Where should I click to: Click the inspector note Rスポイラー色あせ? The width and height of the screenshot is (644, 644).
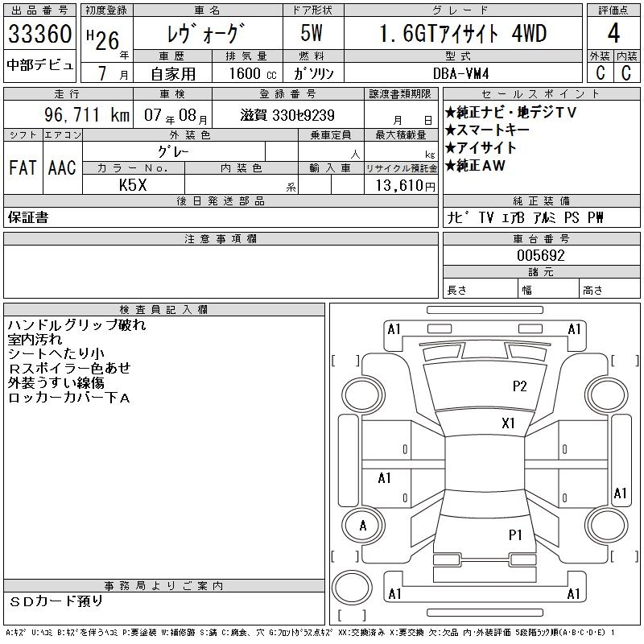point(69,368)
